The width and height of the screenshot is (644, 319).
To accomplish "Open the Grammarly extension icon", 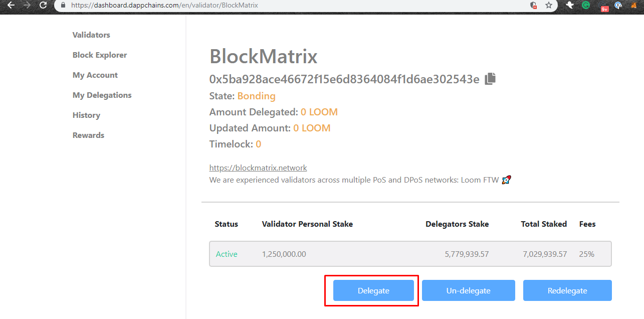I will (585, 6).
